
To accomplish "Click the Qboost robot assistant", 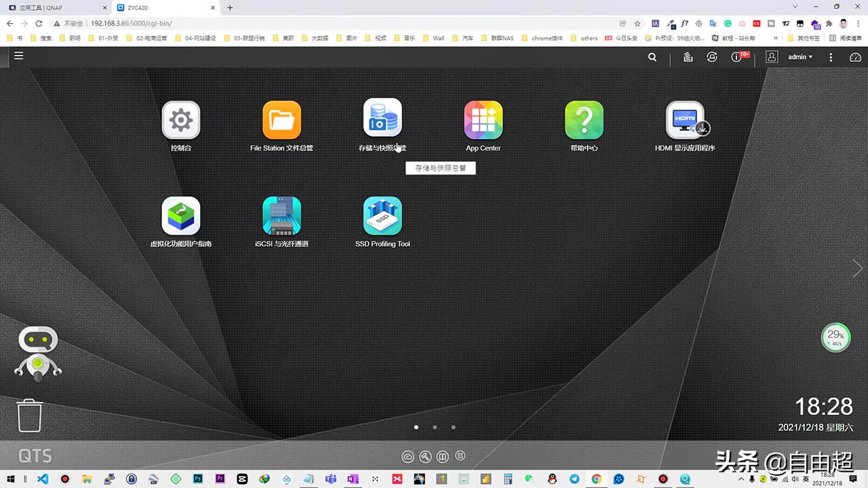I will 38,351.
